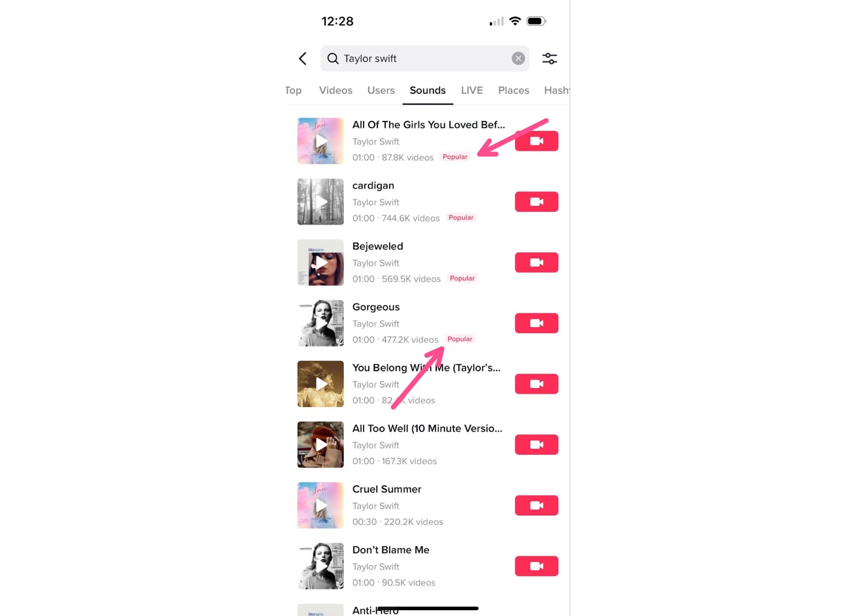Tap the back arrow icon
Viewport: 856px width, 616px height.
click(303, 58)
